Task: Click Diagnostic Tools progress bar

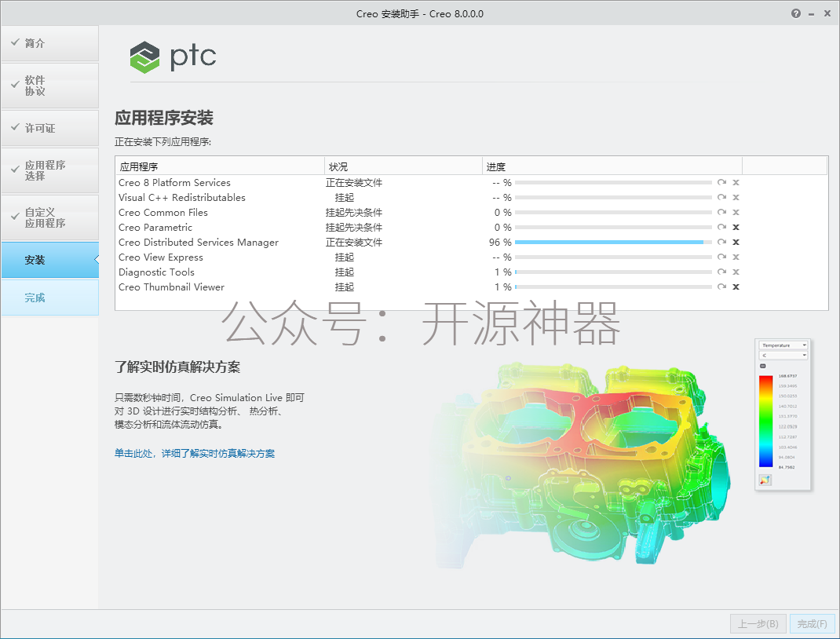Action: 613,272
